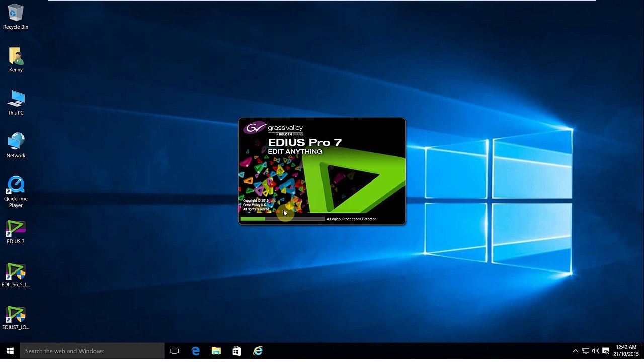Click the "Copyright © 2015" splash text
Viewport: 644px width, 362px height.
(x=256, y=201)
